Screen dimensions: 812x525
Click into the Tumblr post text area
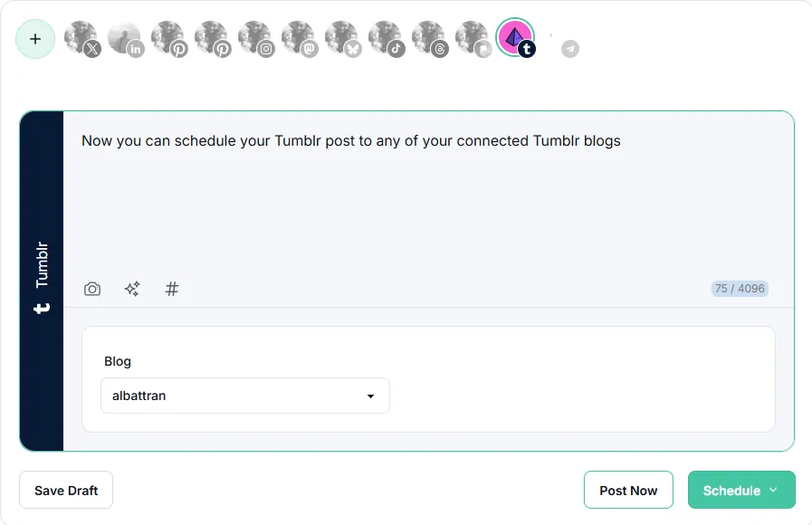428,196
